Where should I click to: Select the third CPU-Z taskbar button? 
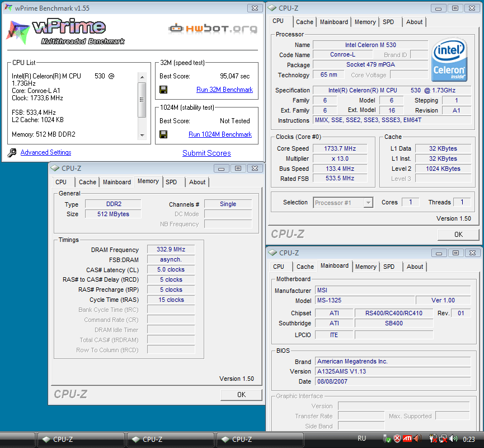[260, 440]
